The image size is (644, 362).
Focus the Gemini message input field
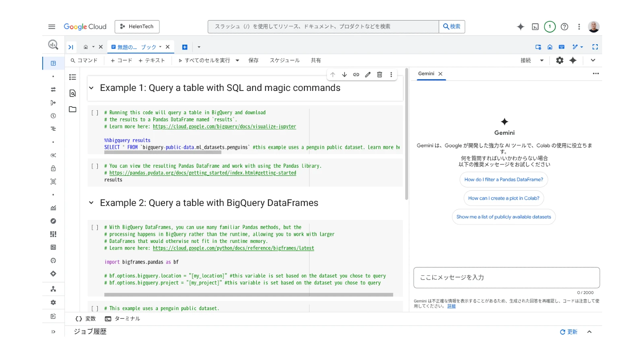coord(507,278)
